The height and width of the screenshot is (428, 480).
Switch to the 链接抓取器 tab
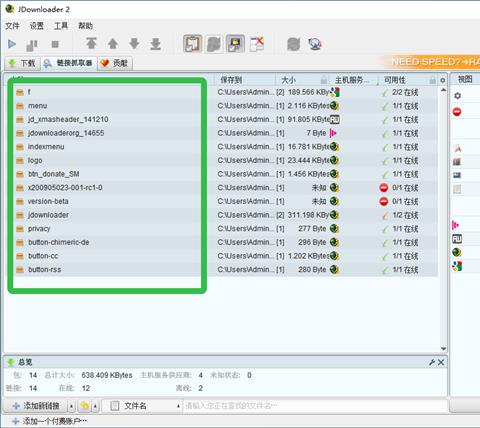tap(69, 63)
